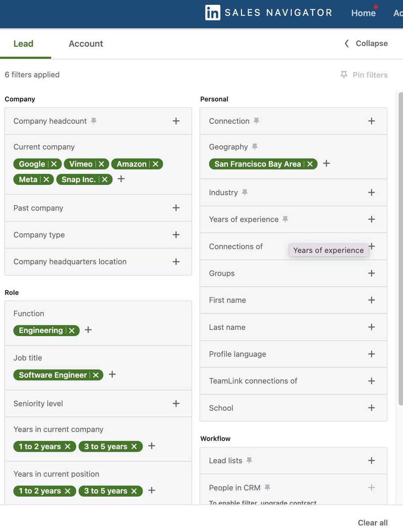Remove the San Francisco Bay Area filter
The height and width of the screenshot is (532, 403).
(x=310, y=164)
